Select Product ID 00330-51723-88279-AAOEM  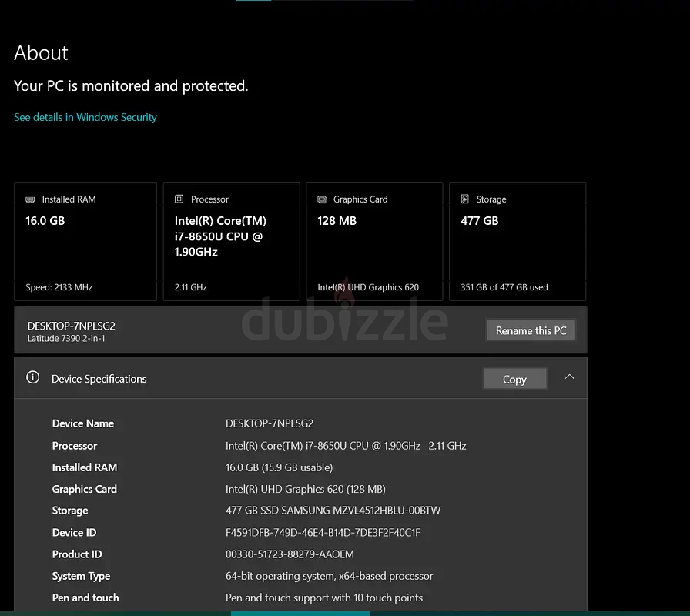point(290,554)
